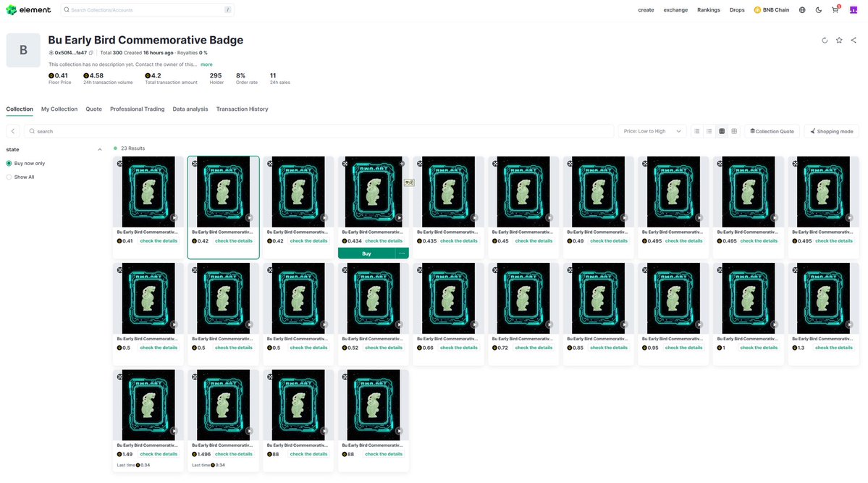Open the language globe icon

[x=802, y=10]
